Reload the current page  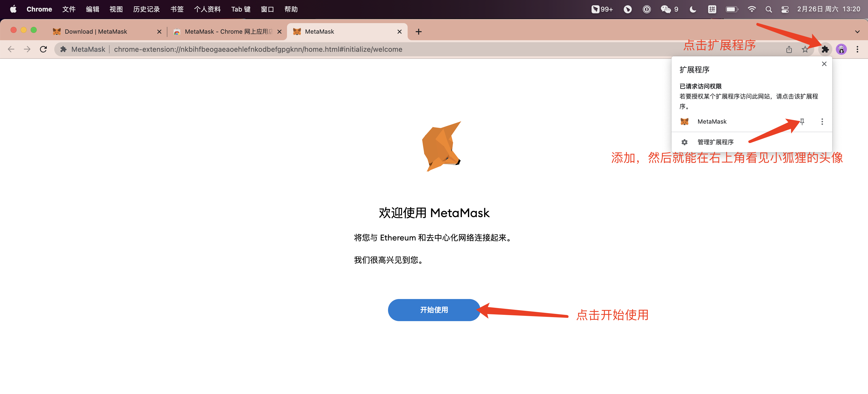pyautogui.click(x=43, y=50)
